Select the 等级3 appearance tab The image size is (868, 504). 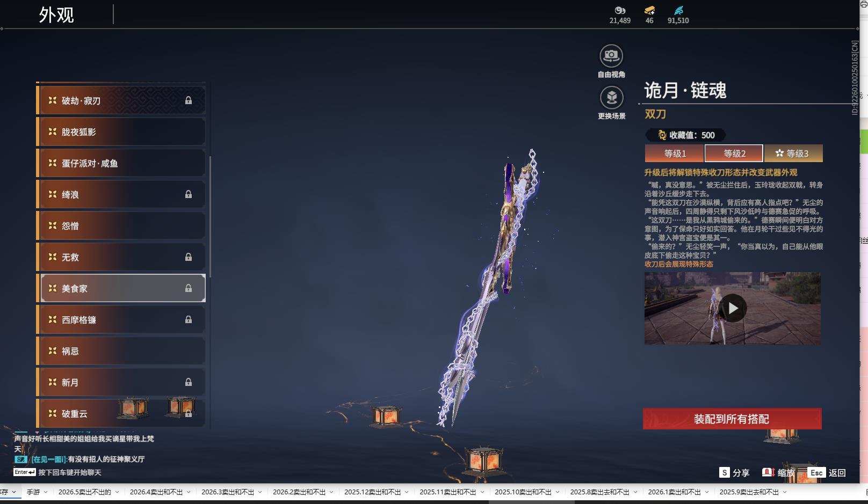coord(793,154)
